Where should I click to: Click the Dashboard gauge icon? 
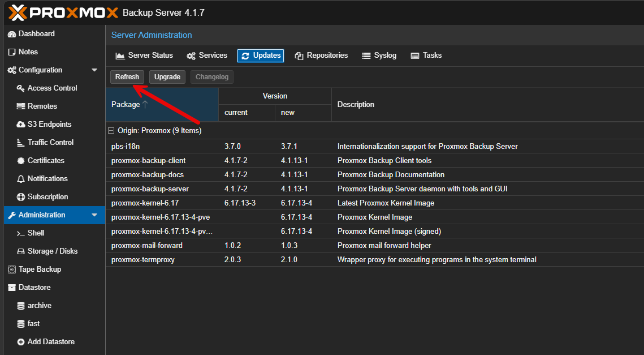click(x=12, y=34)
